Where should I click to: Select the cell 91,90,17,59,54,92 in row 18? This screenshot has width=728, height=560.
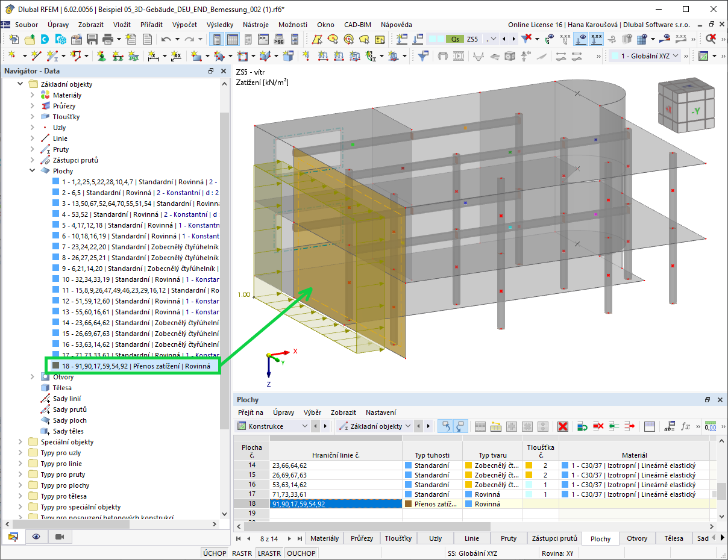coord(336,504)
